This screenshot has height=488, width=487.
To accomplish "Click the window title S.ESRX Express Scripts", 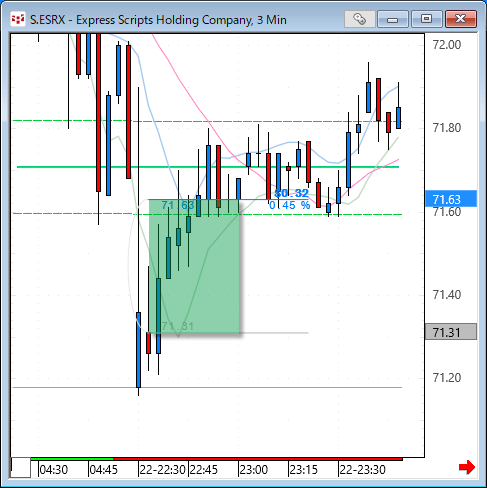I will [158, 20].
